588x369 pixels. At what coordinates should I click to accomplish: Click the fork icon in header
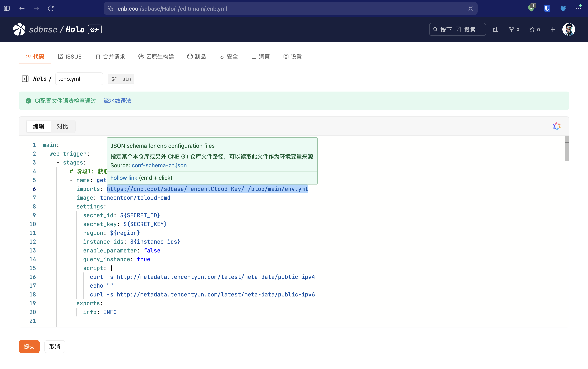tap(512, 30)
